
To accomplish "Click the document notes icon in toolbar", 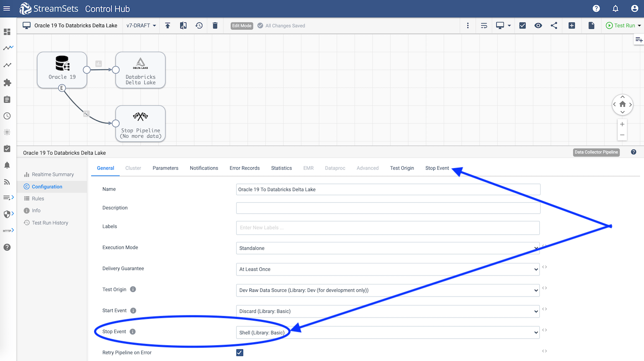I will pyautogui.click(x=591, y=26).
